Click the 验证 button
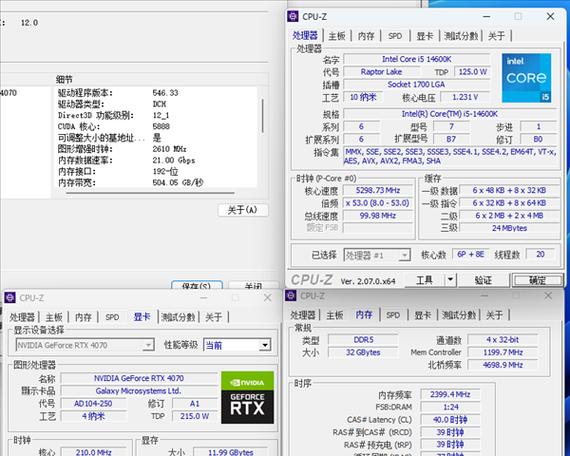Viewport: 570px width, 456px height. pyautogui.click(x=483, y=280)
